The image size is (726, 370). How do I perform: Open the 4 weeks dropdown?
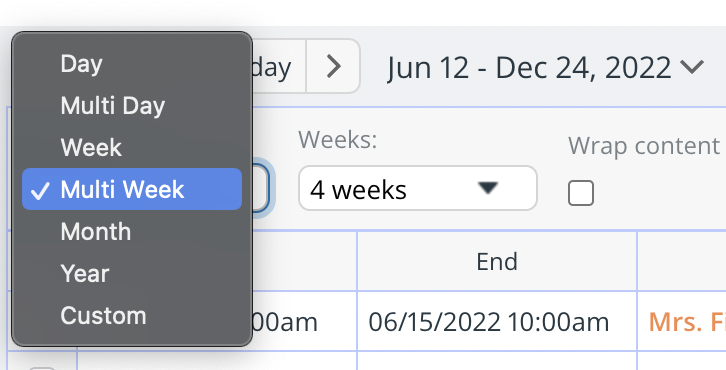(418, 188)
